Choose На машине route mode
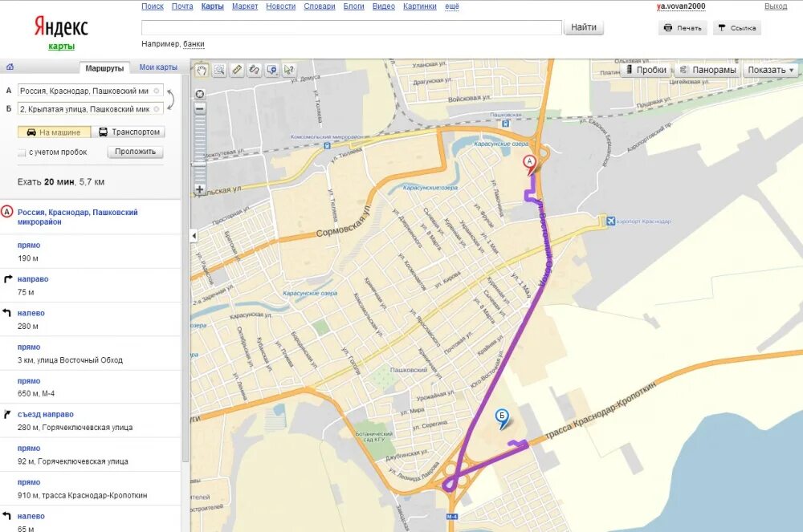Screen dimensions: 803x532 pyautogui.click(x=55, y=132)
